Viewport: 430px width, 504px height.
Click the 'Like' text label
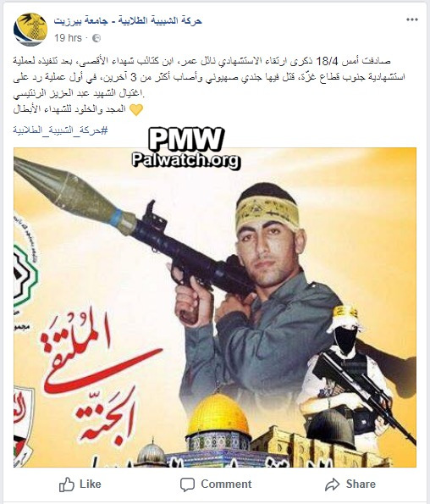click(91, 484)
